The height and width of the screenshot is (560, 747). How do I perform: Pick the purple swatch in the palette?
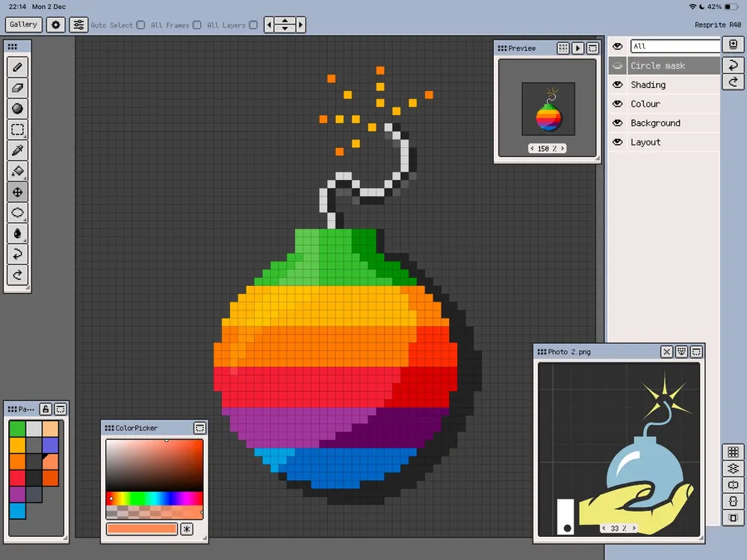pos(16,494)
